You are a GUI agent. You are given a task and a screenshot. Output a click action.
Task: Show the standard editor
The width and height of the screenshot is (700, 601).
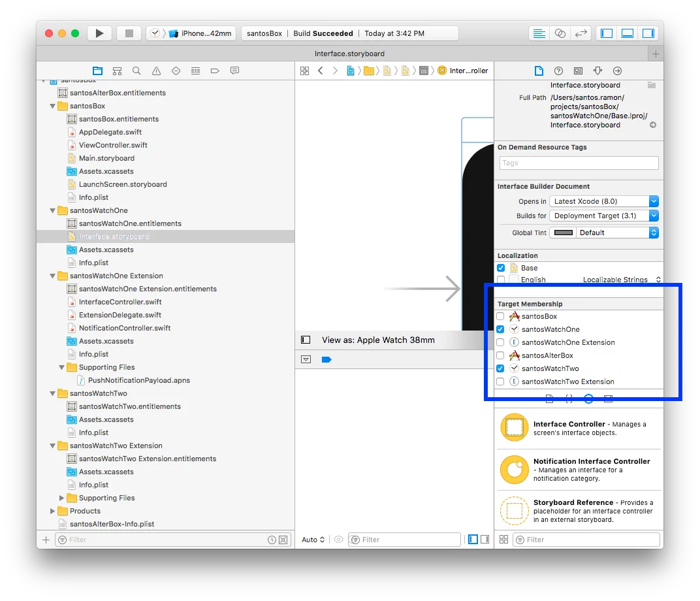click(539, 33)
